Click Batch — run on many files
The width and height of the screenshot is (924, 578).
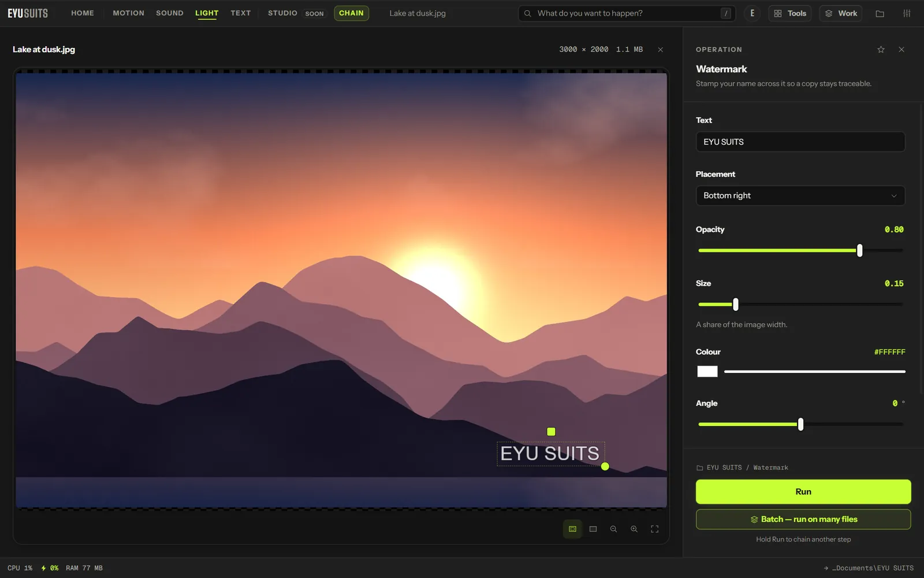click(803, 519)
